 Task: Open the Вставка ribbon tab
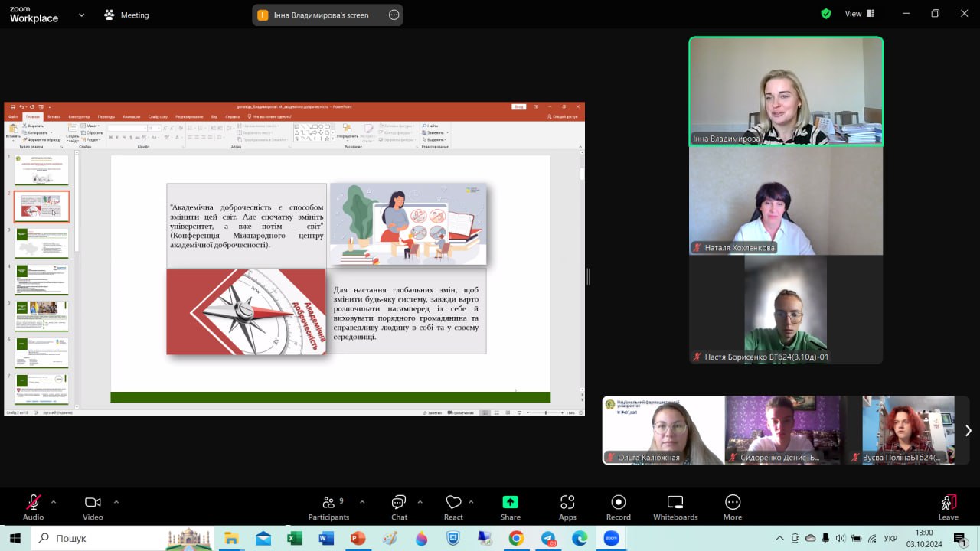[54, 117]
